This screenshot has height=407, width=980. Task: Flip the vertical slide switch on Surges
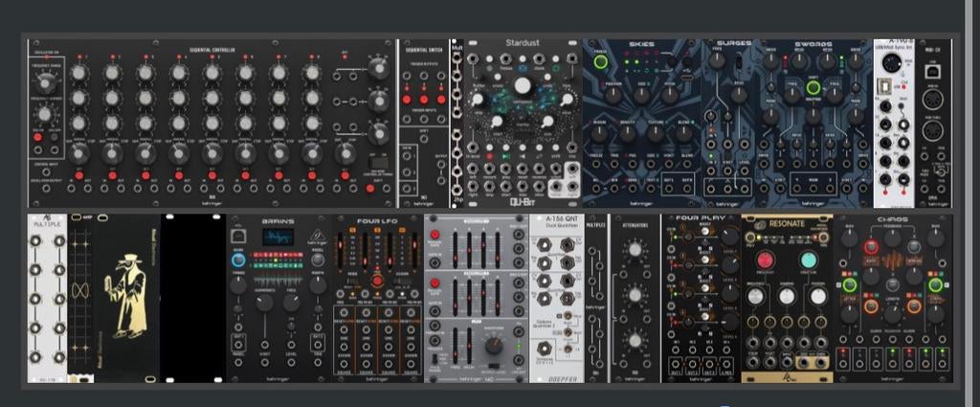738,61
